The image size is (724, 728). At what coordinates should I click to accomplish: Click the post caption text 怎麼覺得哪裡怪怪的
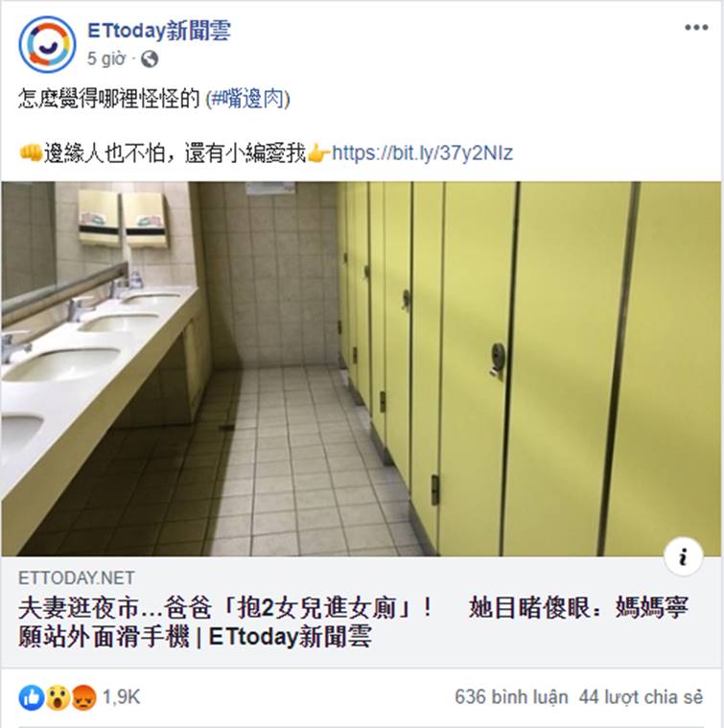[x=109, y=99]
